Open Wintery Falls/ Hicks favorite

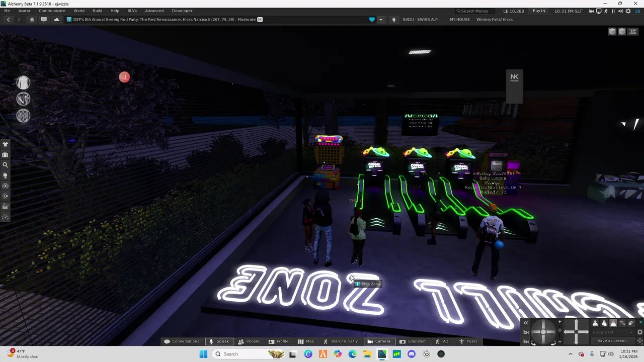click(x=495, y=20)
